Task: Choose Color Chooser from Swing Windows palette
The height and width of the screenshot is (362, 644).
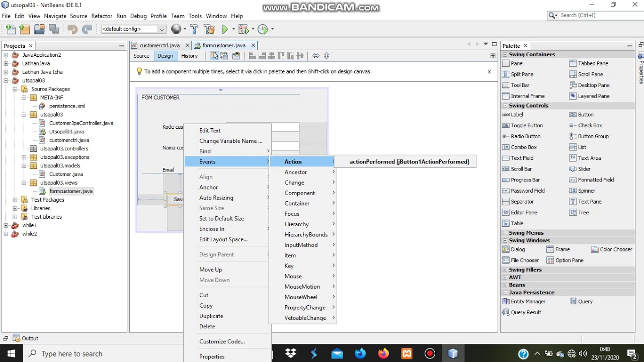Action: click(611, 249)
